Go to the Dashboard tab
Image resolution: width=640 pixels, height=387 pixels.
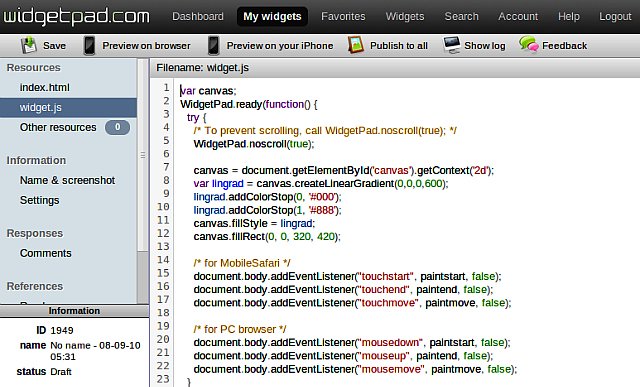(x=198, y=16)
